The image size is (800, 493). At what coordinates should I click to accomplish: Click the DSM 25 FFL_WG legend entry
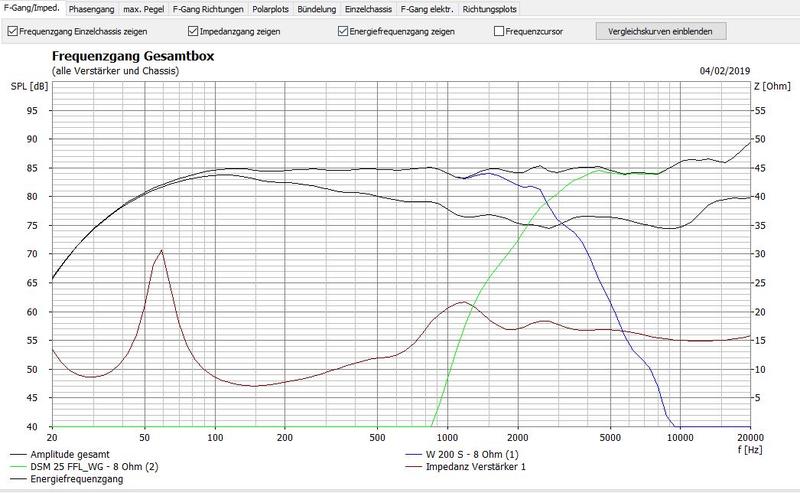coord(84,466)
